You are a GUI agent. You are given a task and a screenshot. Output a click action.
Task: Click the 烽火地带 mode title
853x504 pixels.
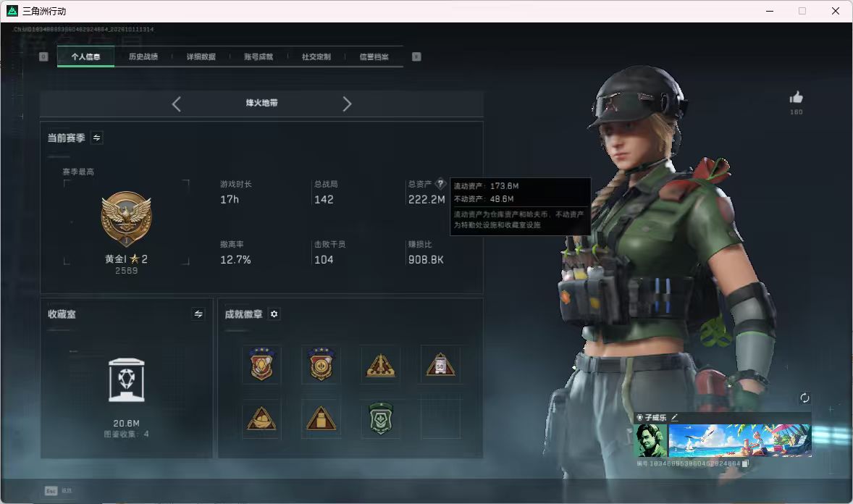(x=261, y=103)
